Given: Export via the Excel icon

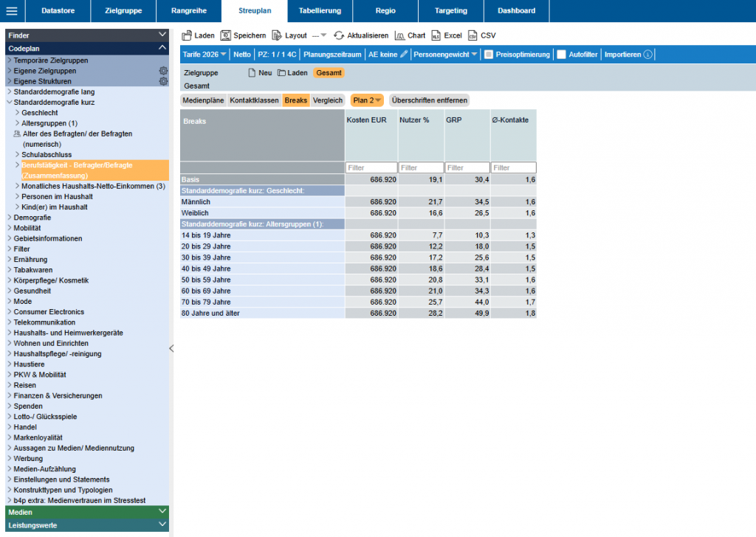Looking at the screenshot, I should point(436,35).
